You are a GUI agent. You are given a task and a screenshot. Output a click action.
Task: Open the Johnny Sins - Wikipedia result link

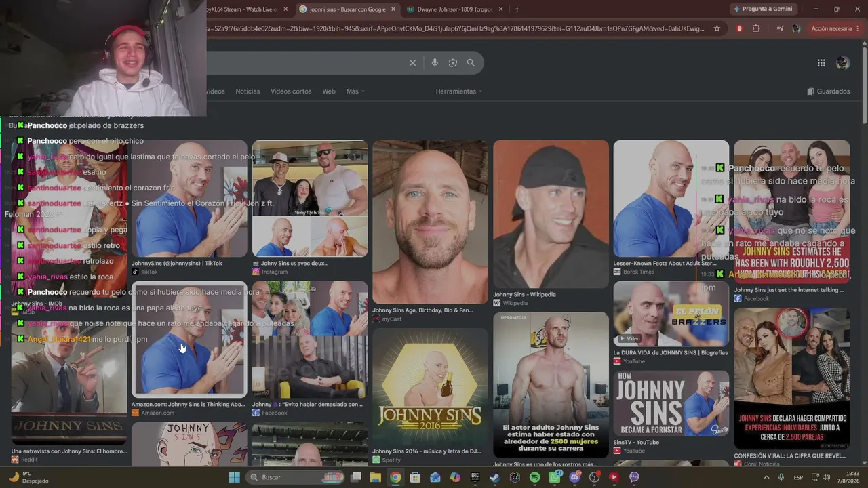pos(524,295)
